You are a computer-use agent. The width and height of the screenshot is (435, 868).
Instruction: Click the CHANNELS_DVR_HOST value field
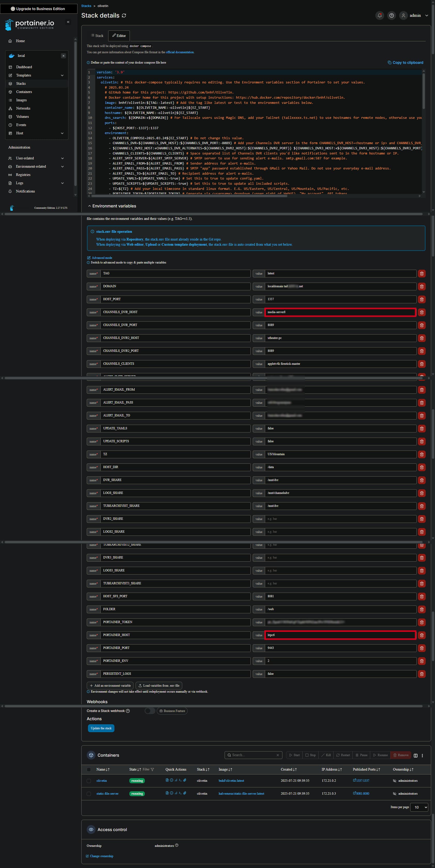point(340,312)
